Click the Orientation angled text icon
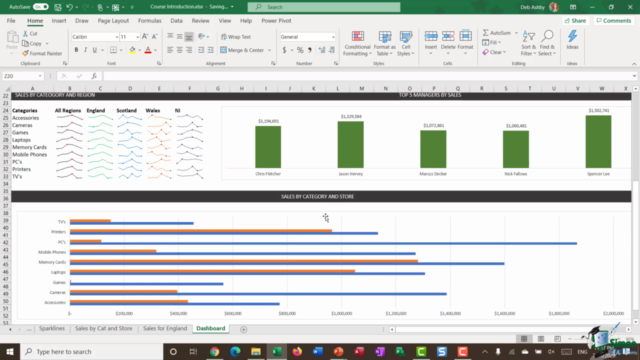Screen dimensions: 640x360 click(x=202, y=37)
